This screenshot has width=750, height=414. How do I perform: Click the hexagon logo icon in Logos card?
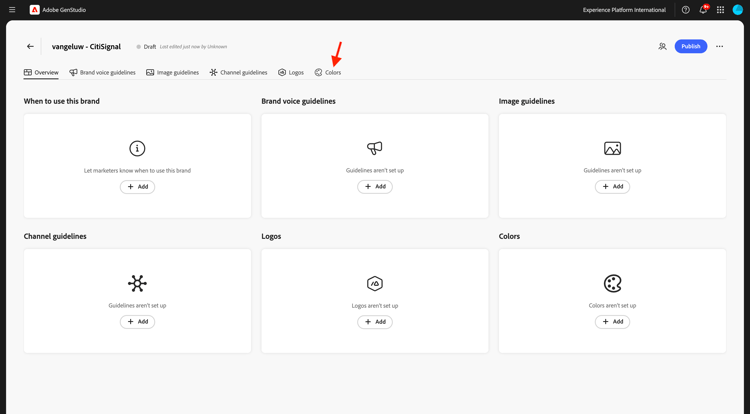coord(375,283)
